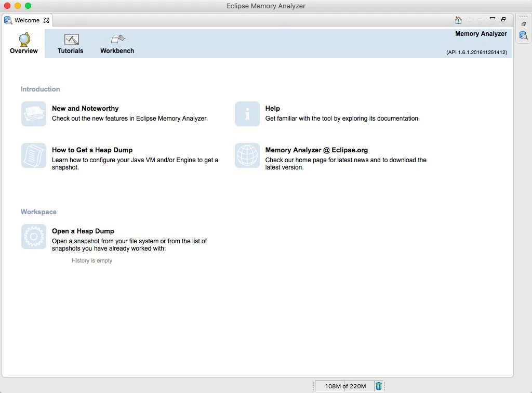The height and width of the screenshot is (393, 532).
Task: Click the Memory Analyzer title text
Action: [481, 34]
